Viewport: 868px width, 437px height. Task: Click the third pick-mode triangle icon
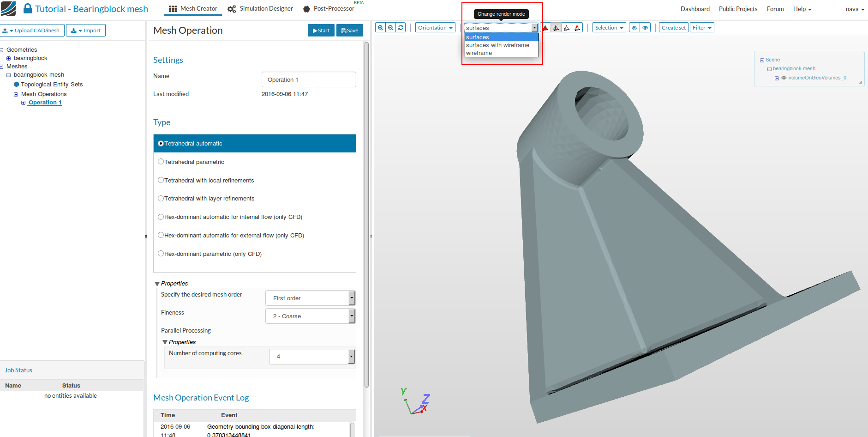point(567,28)
